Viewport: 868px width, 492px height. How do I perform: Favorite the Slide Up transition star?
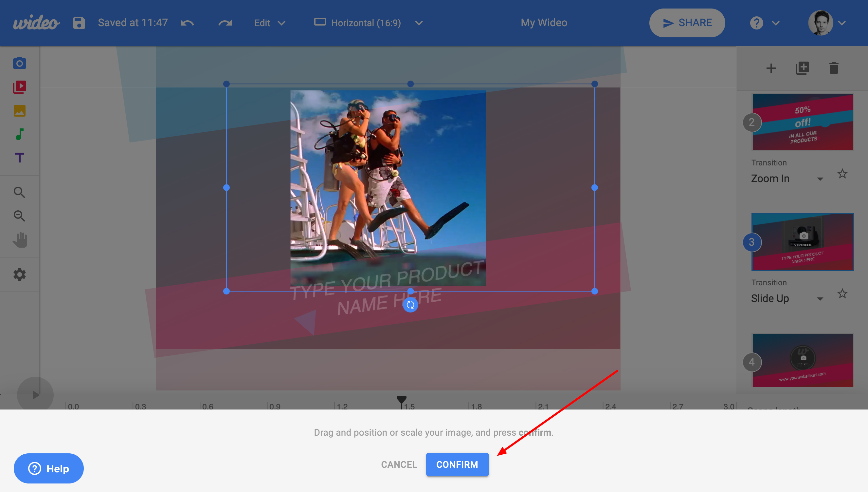click(842, 293)
